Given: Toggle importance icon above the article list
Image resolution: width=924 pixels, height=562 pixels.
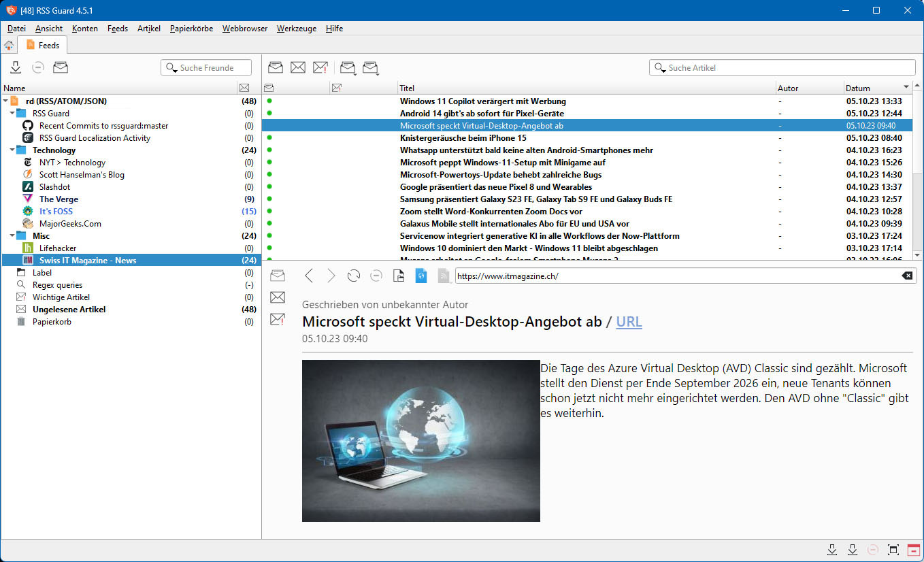Looking at the screenshot, I should click(320, 67).
